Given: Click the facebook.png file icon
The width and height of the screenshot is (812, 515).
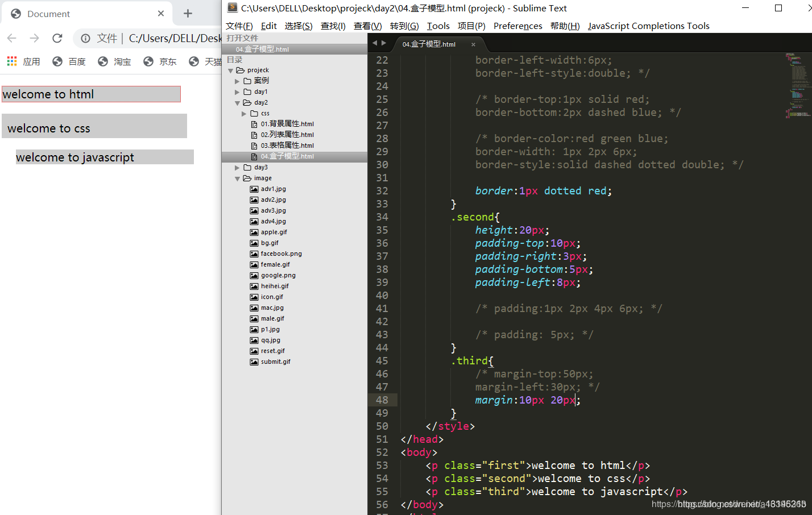Looking at the screenshot, I should pos(254,254).
